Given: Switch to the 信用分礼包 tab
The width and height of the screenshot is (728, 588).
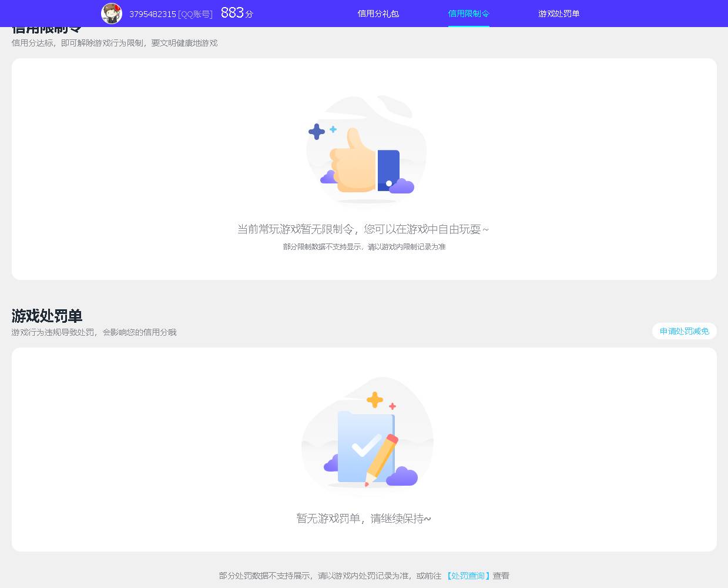Looking at the screenshot, I should pyautogui.click(x=378, y=14).
